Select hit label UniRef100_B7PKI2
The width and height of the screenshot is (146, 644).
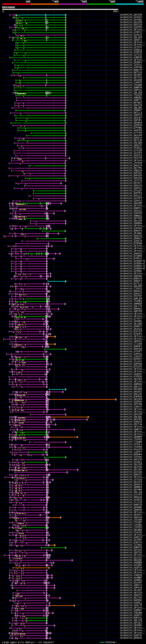(x=131, y=259)
